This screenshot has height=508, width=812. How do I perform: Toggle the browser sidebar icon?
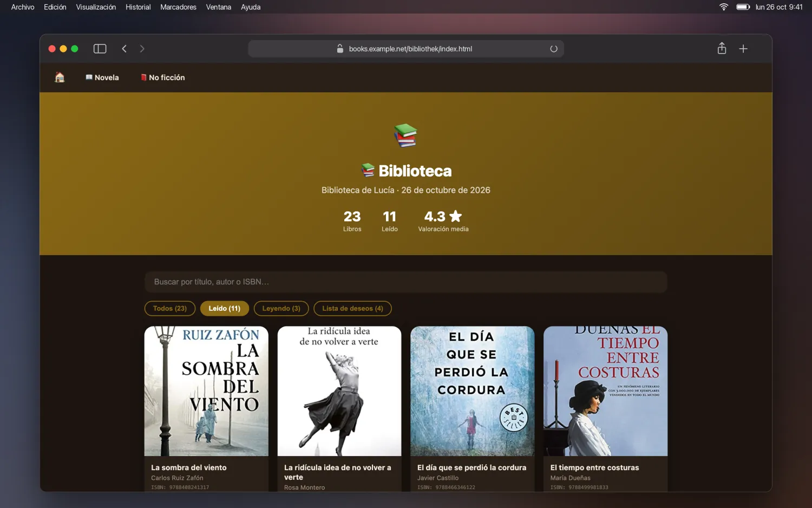pos(100,49)
